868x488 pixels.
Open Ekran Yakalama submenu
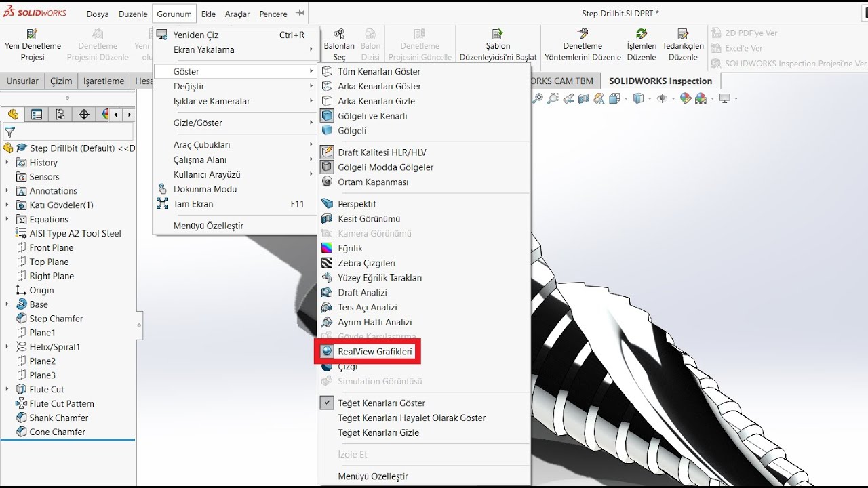click(235, 49)
